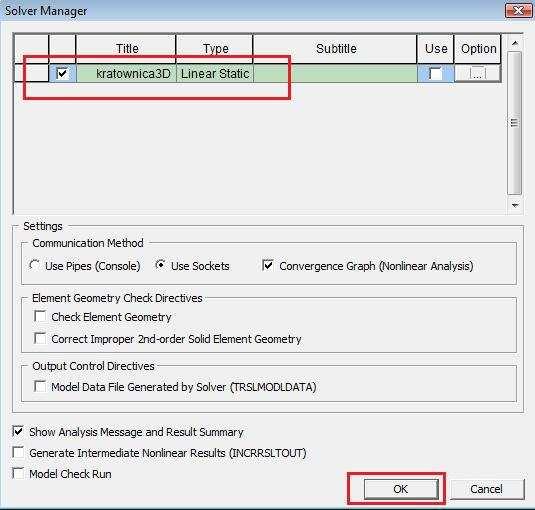Click the empty Subtitle cell of kratownica3D
The width and height of the screenshot is (535, 510).
click(x=335, y=73)
